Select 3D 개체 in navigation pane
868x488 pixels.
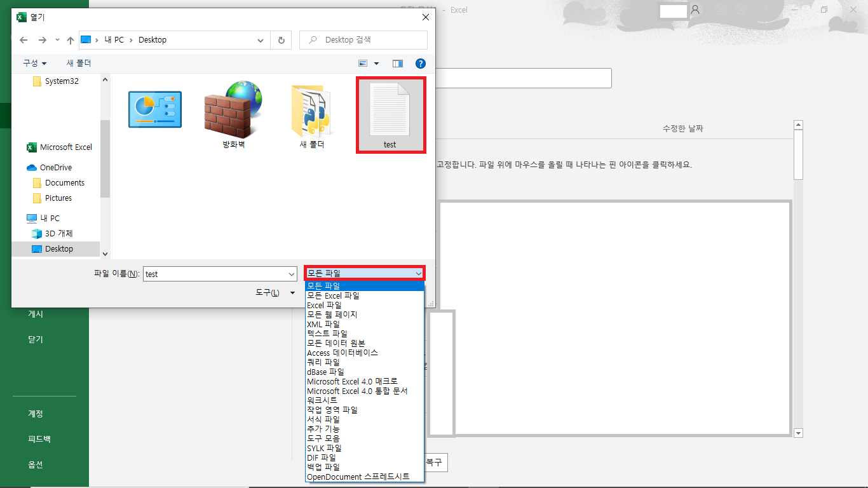[53, 234]
